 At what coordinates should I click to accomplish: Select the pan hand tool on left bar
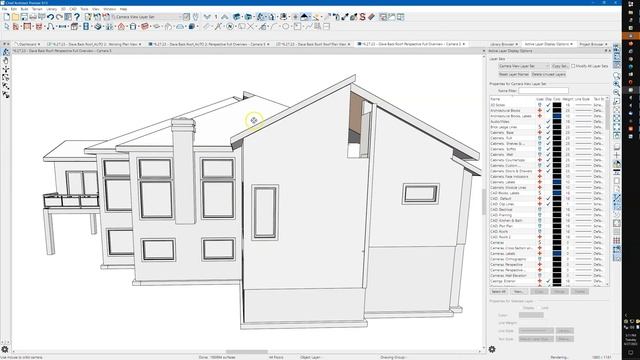click(6, 60)
